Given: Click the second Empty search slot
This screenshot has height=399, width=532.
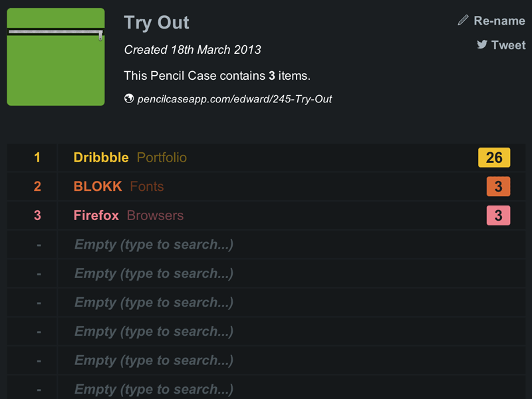Looking at the screenshot, I should coord(154,273).
